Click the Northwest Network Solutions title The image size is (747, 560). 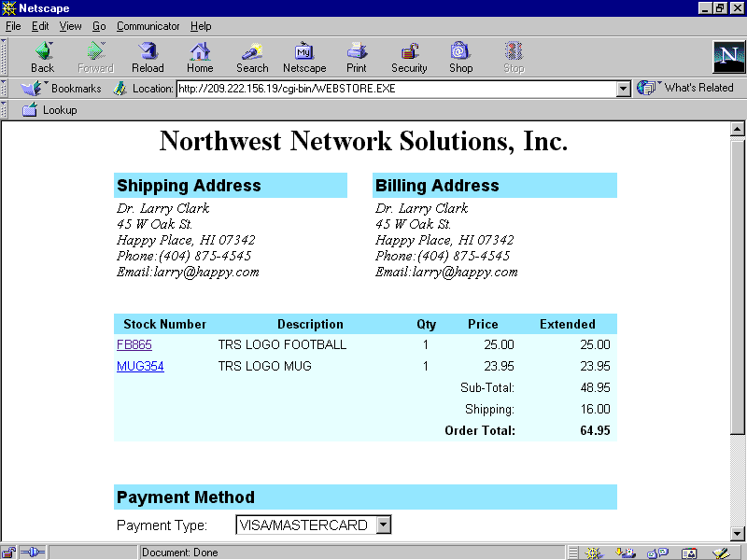point(363,141)
